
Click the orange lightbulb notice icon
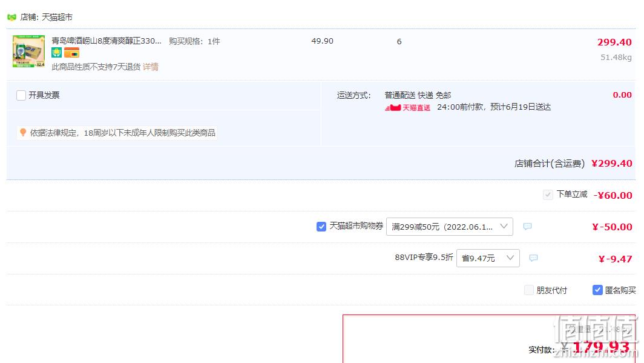[x=23, y=132]
